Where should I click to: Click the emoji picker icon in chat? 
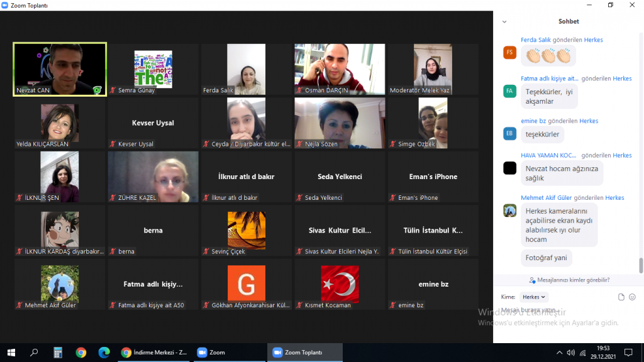632,297
